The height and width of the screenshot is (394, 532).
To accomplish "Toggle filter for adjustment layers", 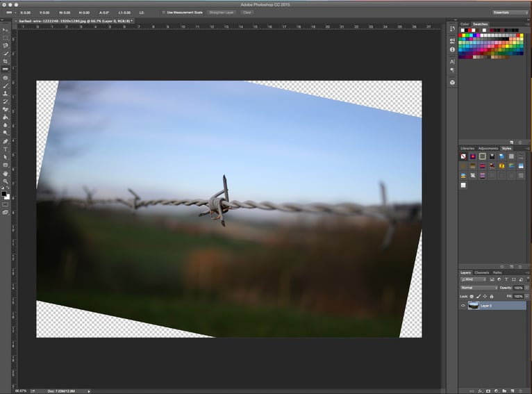I will coord(499,279).
